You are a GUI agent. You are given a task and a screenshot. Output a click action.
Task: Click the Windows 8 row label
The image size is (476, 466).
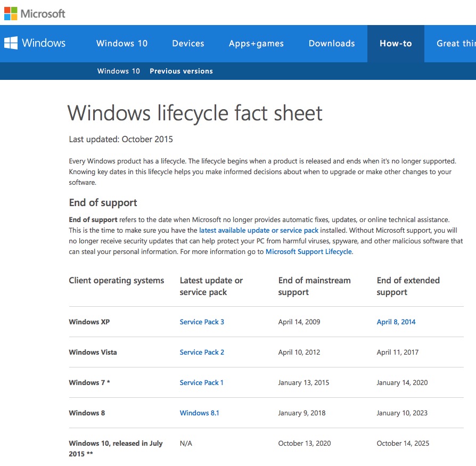point(87,413)
